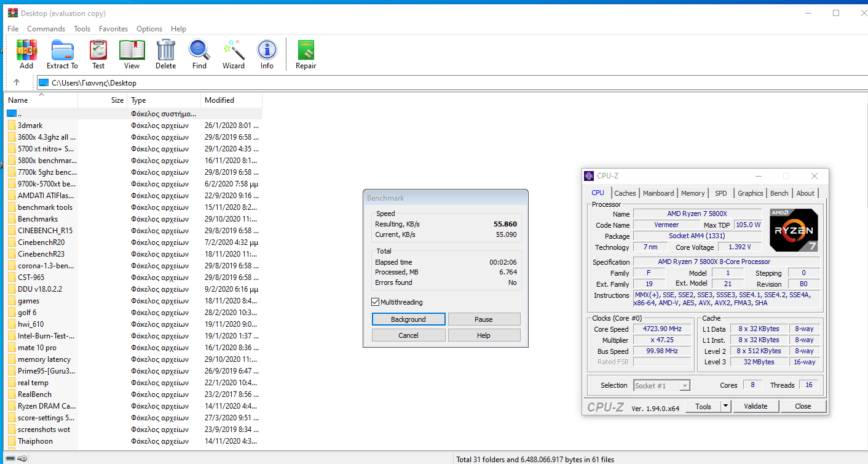Open the Help menu
This screenshot has height=464, width=868.
[x=178, y=29]
